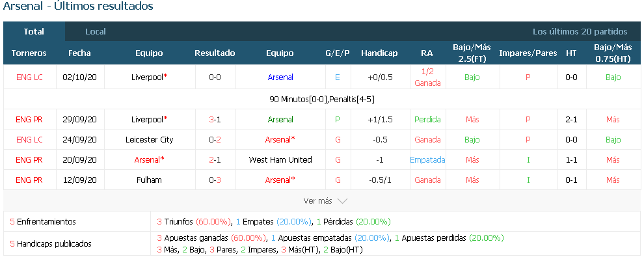Click the Resultado column header

pyautogui.click(x=215, y=53)
